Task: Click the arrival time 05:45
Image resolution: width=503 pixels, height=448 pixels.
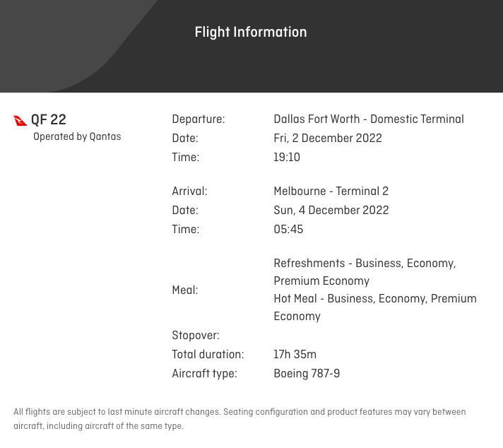Action: (x=288, y=230)
